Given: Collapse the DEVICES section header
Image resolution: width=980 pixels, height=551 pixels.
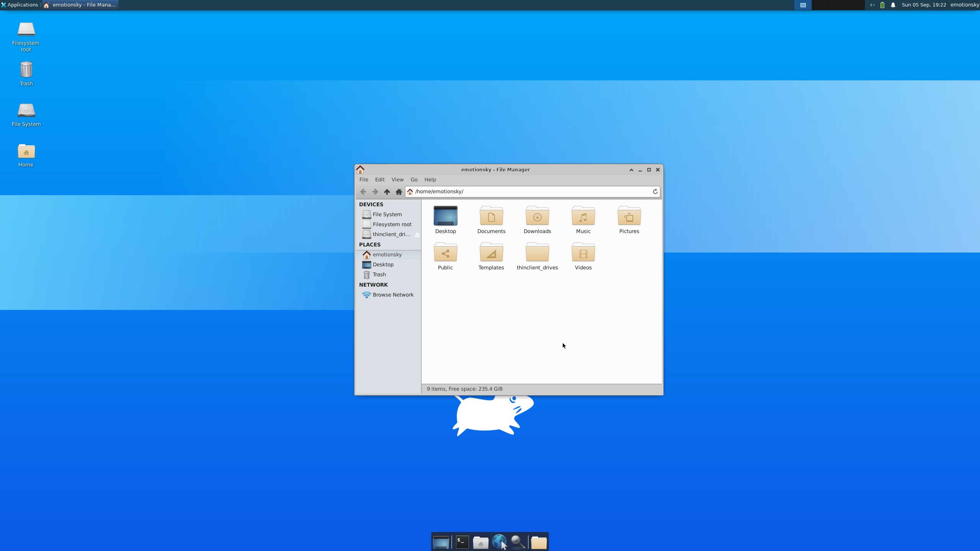Looking at the screenshot, I should point(370,204).
